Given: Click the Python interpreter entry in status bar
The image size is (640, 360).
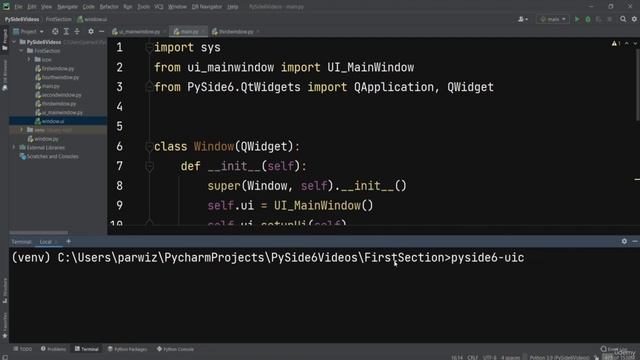Looking at the screenshot, I should tap(560, 358).
